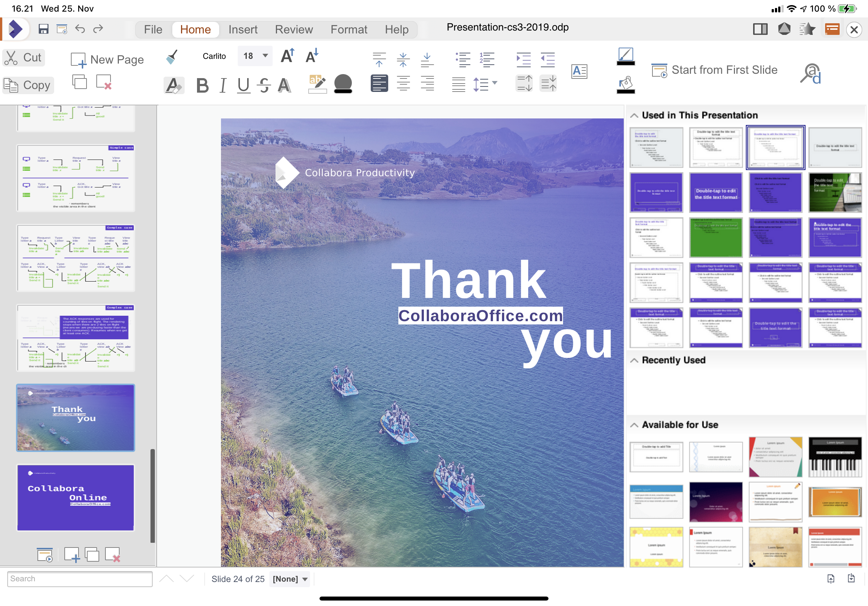Click the Cut button
Screen dimensions: 868x606
click(x=23, y=58)
